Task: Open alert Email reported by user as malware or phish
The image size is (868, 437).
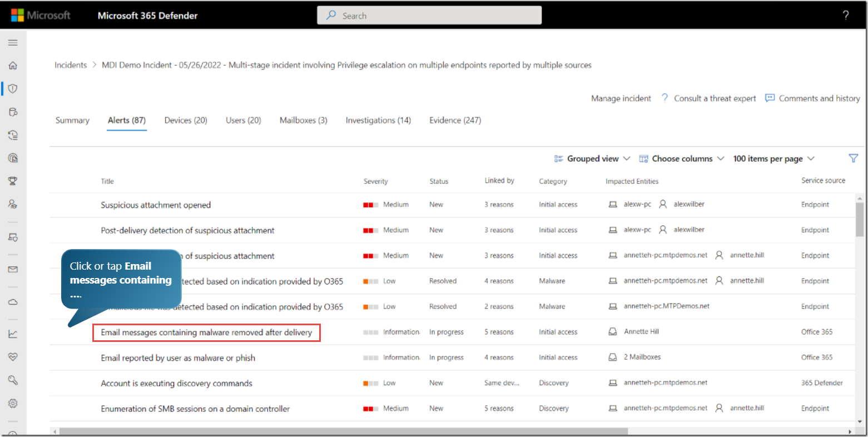Action: coord(178,358)
